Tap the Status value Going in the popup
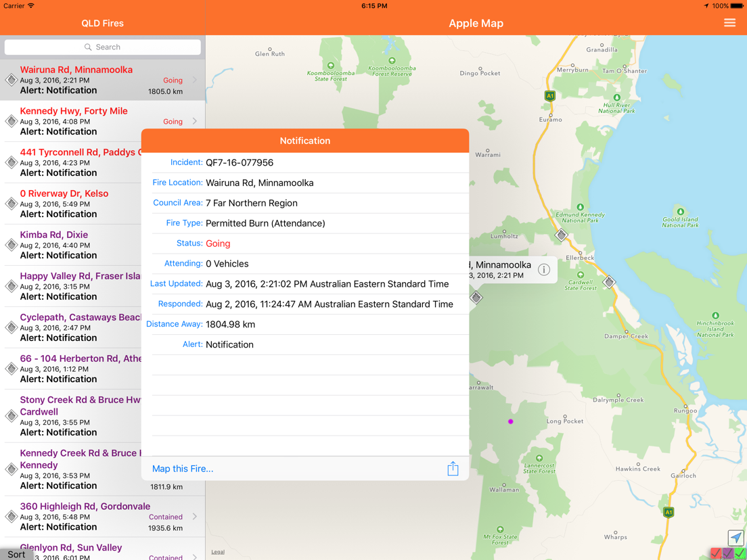747x560 pixels. 218,243
